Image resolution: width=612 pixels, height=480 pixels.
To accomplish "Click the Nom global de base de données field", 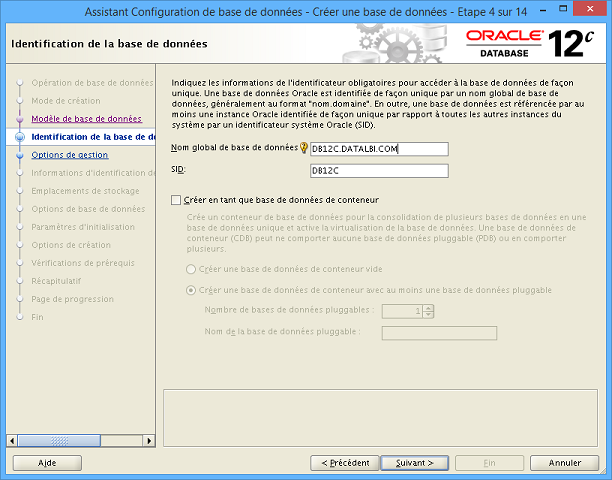I will (x=379, y=149).
